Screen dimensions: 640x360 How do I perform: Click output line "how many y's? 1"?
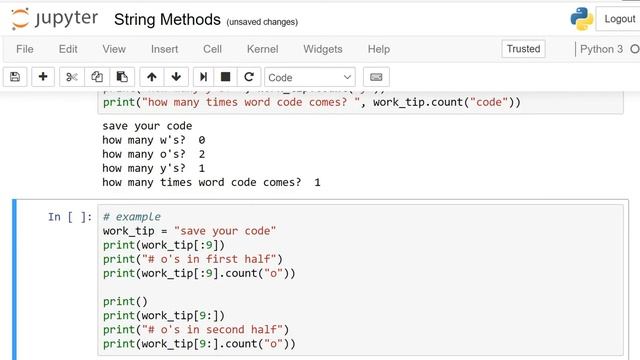153,168
